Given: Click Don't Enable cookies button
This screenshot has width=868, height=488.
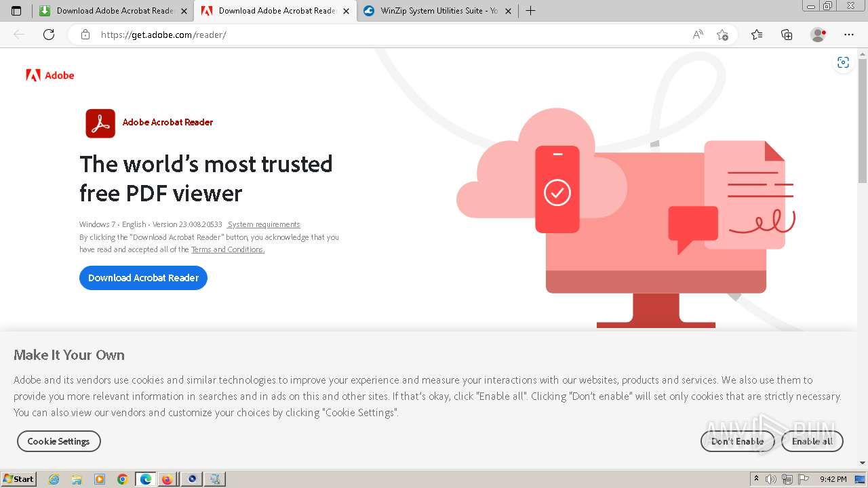Looking at the screenshot, I should coord(738,441).
